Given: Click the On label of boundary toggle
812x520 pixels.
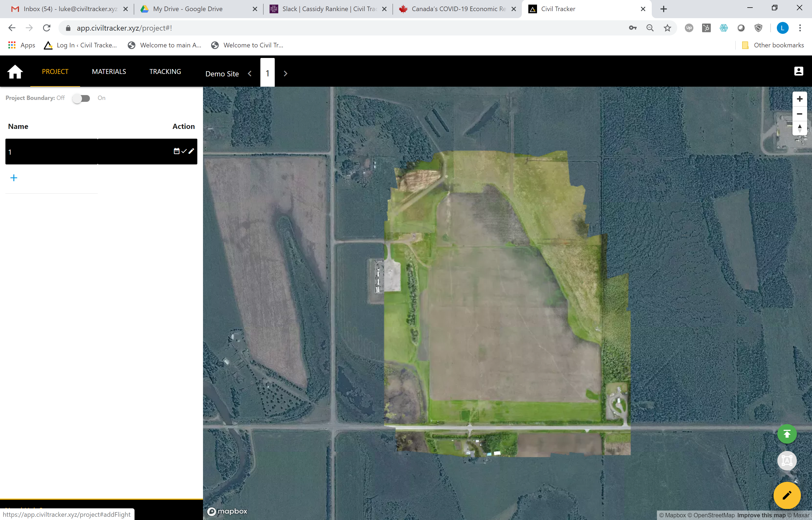Looking at the screenshot, I should point(101,98).
